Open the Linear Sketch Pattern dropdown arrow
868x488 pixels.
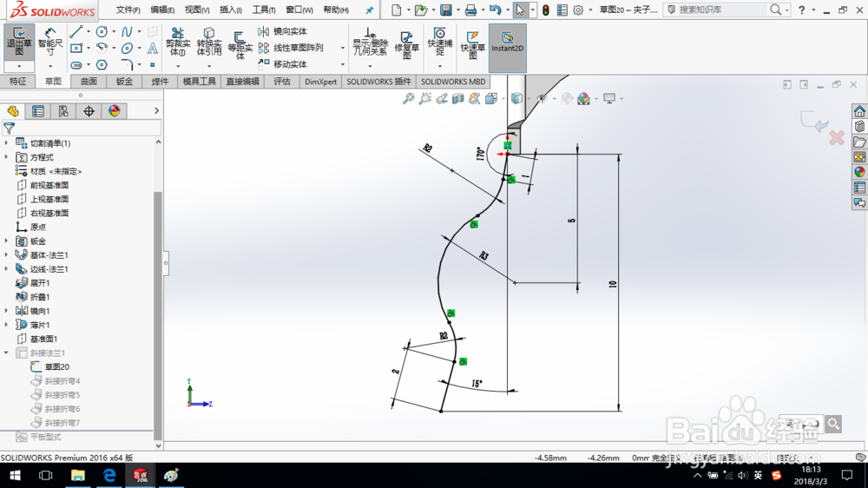343,48
